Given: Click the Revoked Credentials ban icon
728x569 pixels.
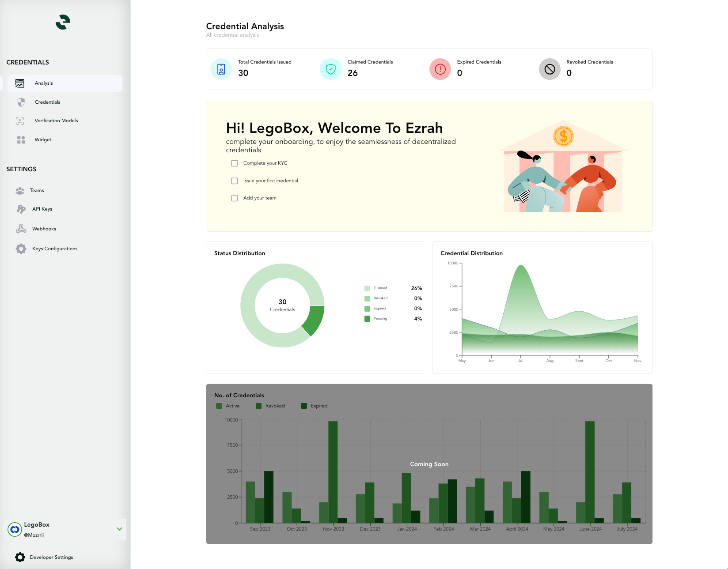Looking at the screenshot, I should pos(550,69).
